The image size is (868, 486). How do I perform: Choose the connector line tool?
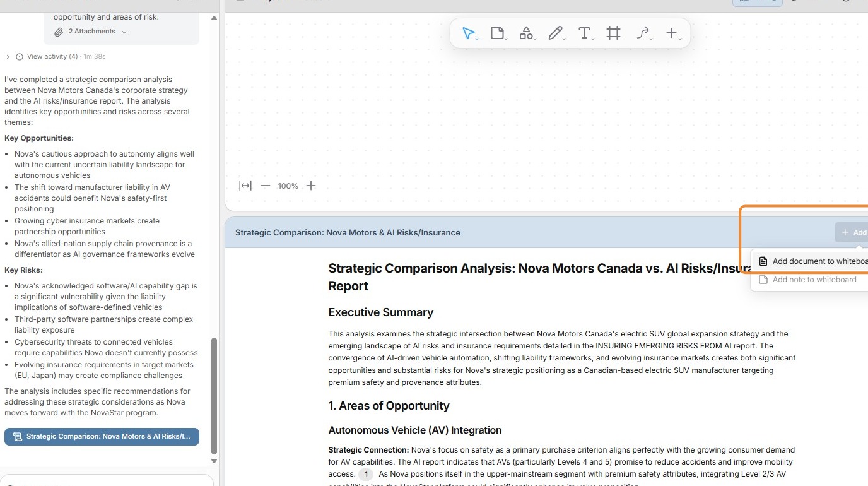click(643, 33)
